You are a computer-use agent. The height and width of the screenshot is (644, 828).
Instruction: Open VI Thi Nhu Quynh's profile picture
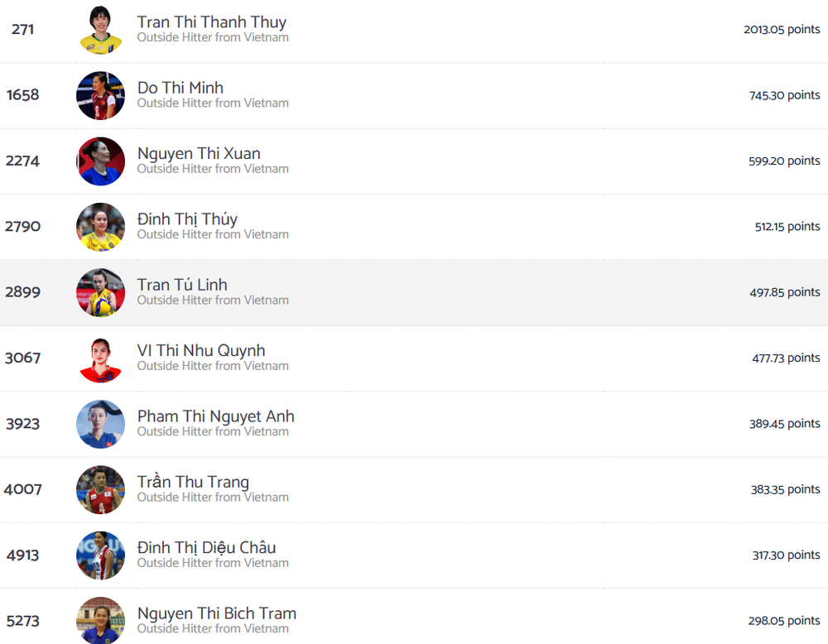100,358
